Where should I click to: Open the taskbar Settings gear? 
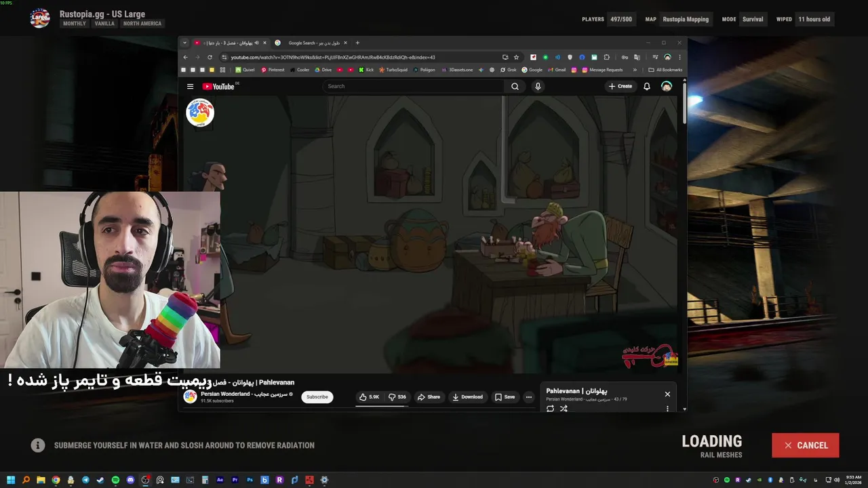pos(324,480)
